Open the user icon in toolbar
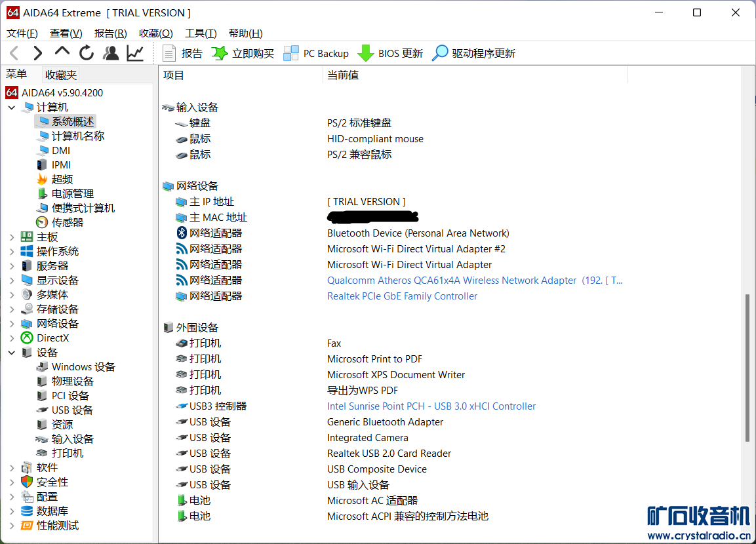This screenshot has width=756, height=544. pyautogui.click(x=111, y=53)
